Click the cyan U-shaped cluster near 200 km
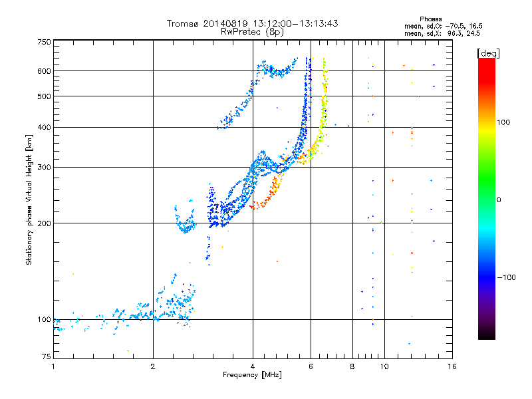 pyautogui.click(x=186, y=217)
